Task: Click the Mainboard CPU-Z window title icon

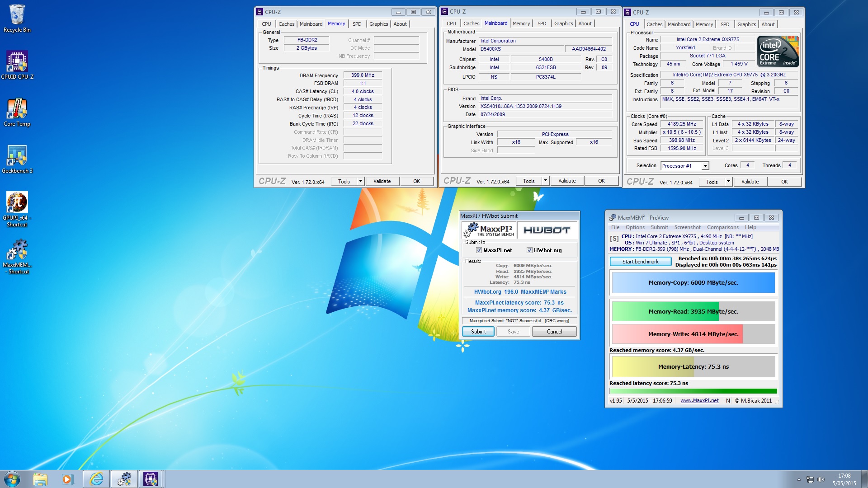Action: pos(444,11)
